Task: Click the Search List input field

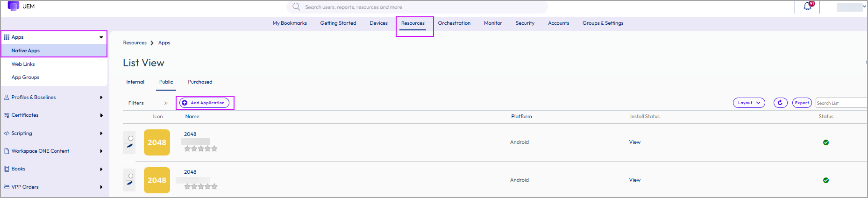Action: 841,103
